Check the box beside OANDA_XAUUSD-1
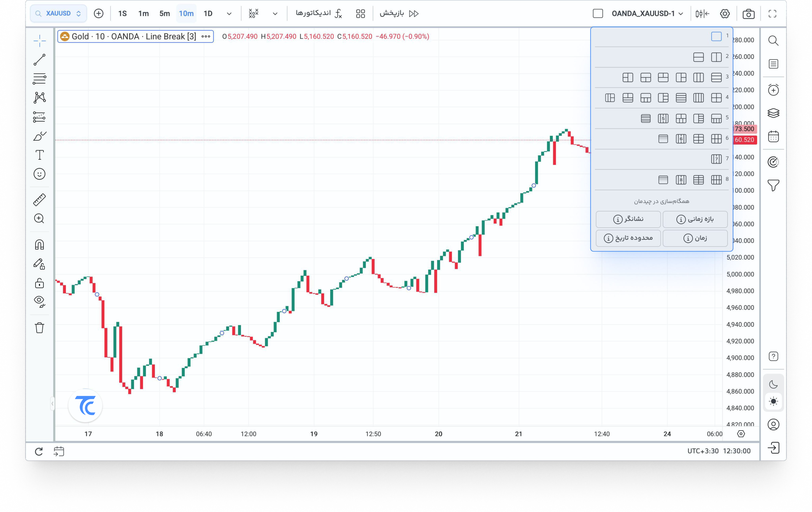 point(597,14)
